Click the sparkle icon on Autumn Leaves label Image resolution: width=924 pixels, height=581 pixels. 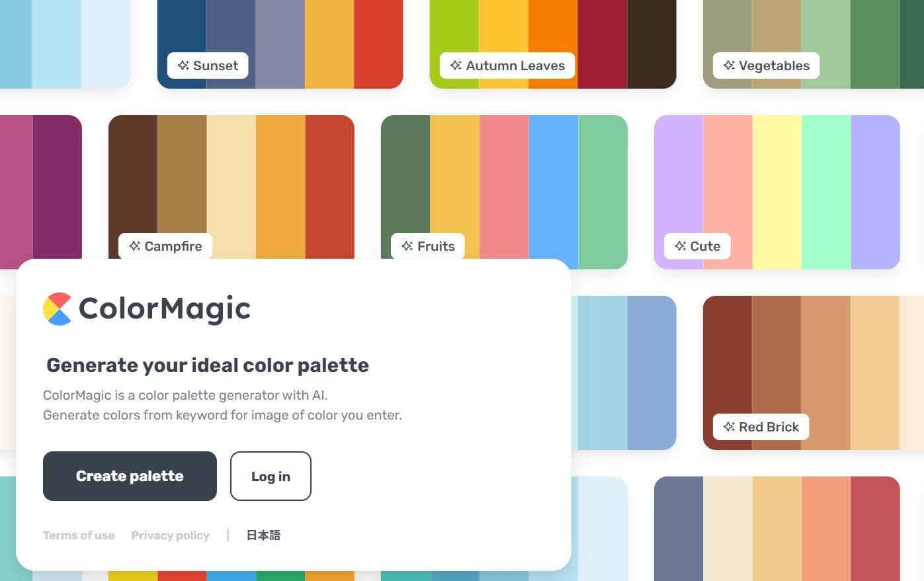pos(456,66)
